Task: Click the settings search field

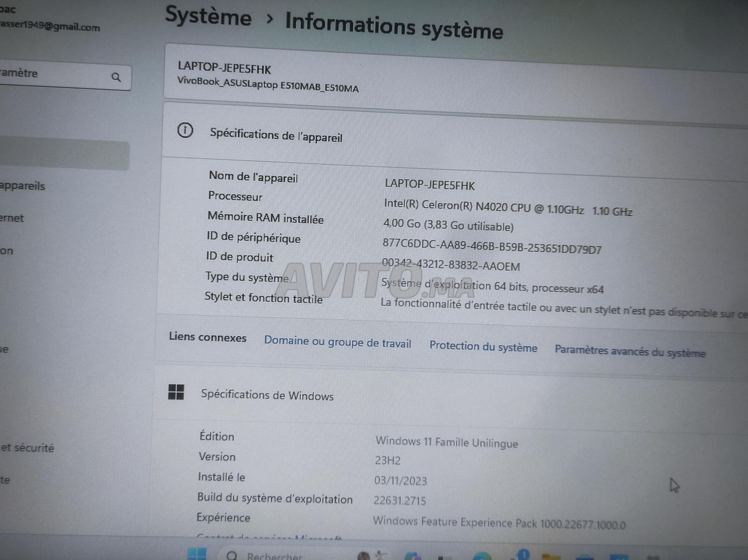Action: click(x=64, y=76)
